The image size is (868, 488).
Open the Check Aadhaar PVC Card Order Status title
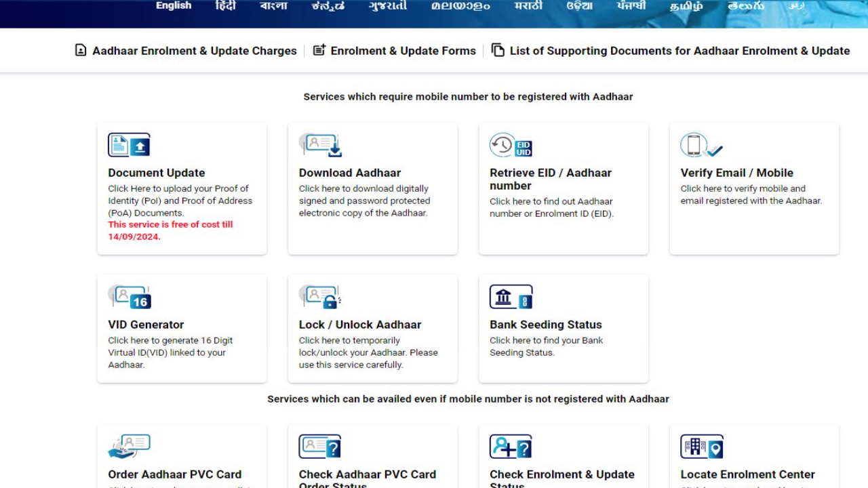[x=368, y=479]
